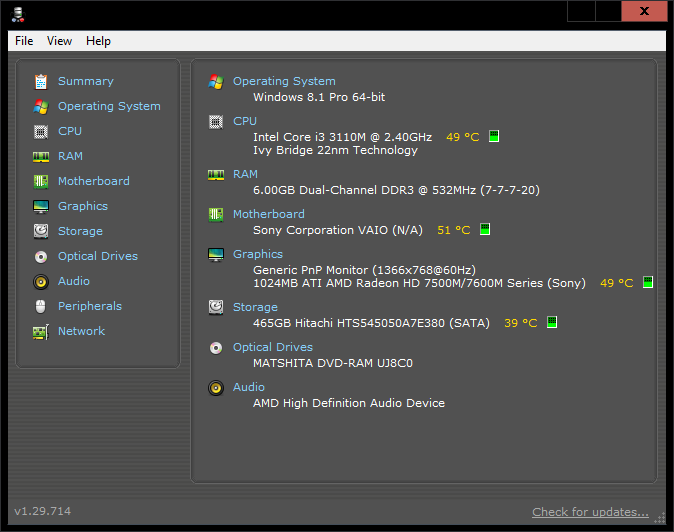
Task: Select the RAM module icon in sidebar
Action: (x=41, y=156)
